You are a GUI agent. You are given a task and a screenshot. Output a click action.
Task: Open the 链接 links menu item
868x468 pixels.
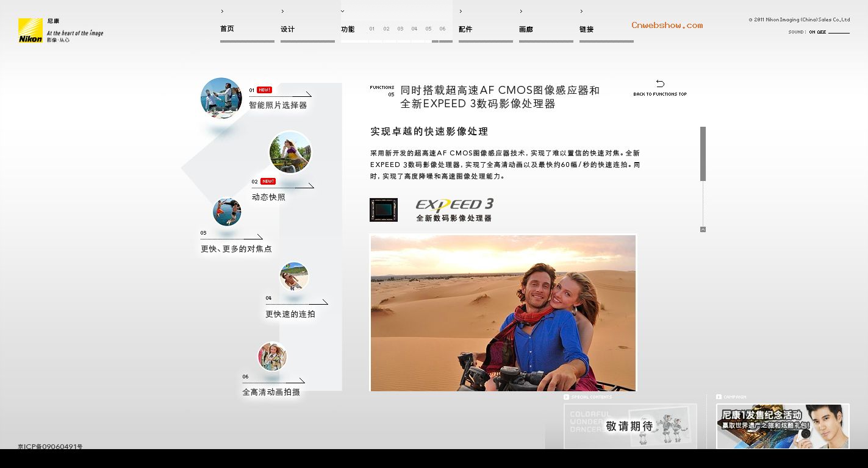(586, 29)
